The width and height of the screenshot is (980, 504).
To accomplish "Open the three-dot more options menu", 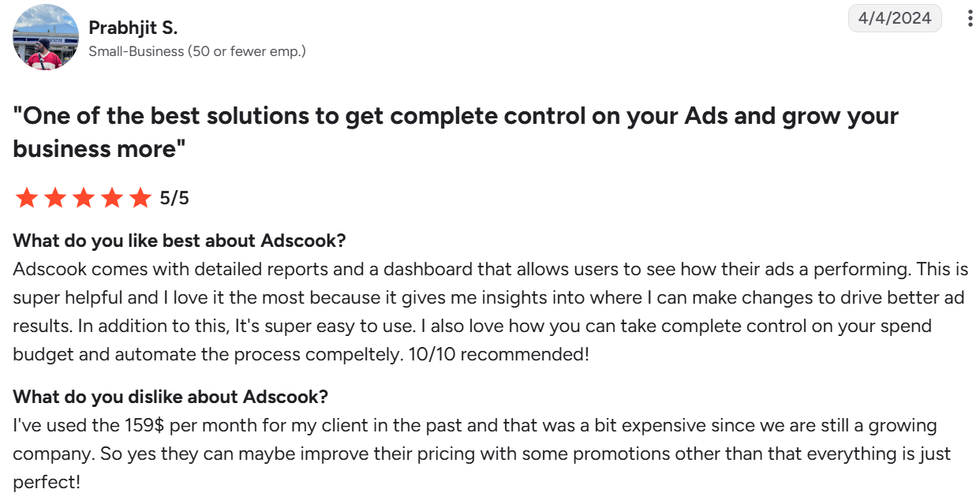I will pyautogui.click(x=970, y=18).
